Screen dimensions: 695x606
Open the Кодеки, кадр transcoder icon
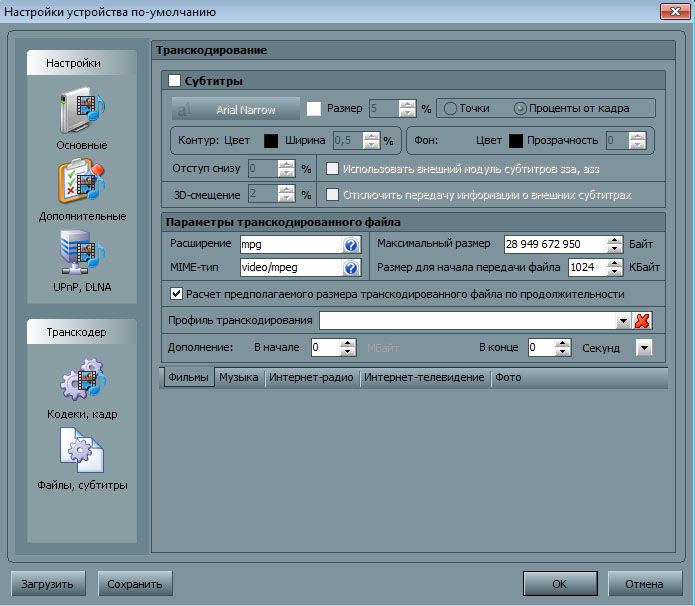tap(81, 383)
